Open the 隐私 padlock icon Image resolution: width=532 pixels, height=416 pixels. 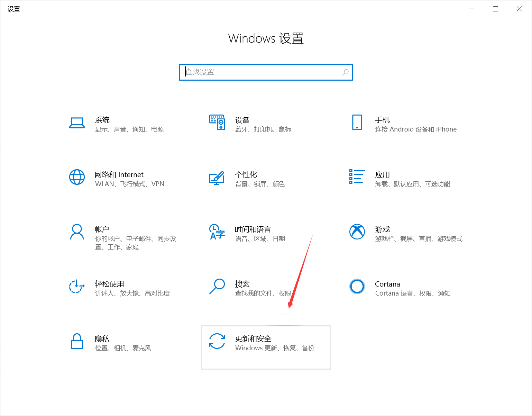pos(77,341)
